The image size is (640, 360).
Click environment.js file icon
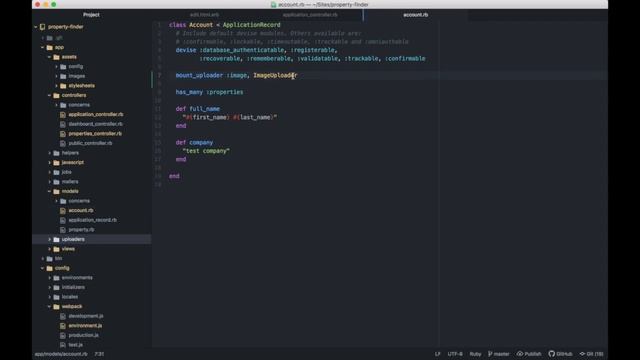[x=63, y=326]
